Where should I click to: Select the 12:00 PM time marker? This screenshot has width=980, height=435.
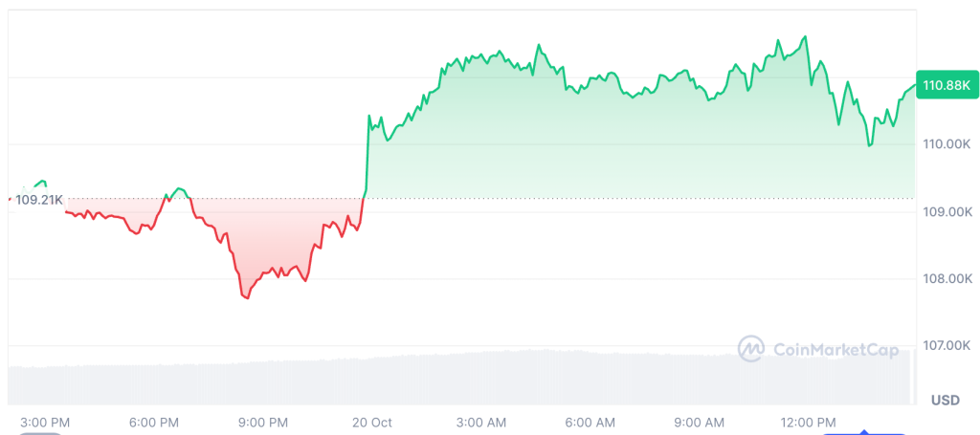[809, 423]
